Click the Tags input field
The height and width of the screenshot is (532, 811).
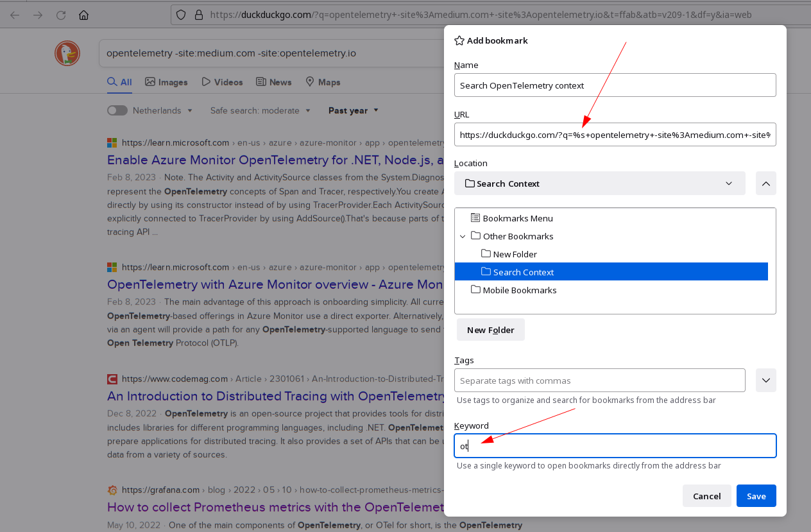600,381
